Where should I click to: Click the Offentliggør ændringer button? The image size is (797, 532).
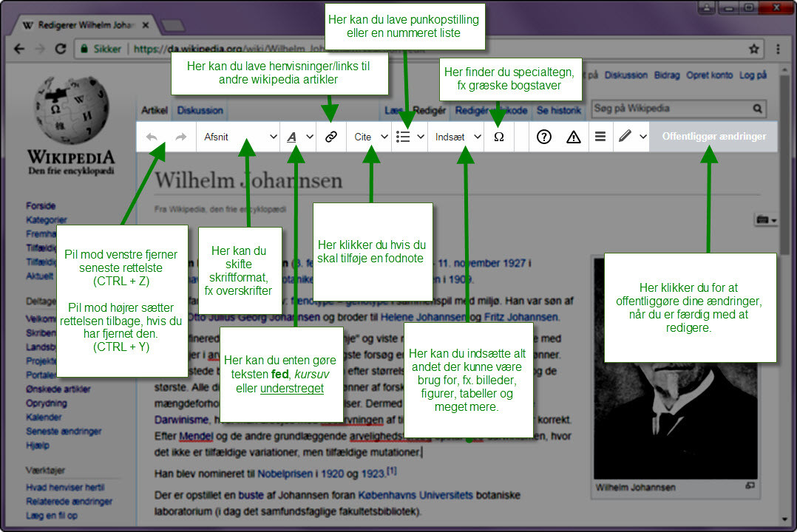[713, 137]
